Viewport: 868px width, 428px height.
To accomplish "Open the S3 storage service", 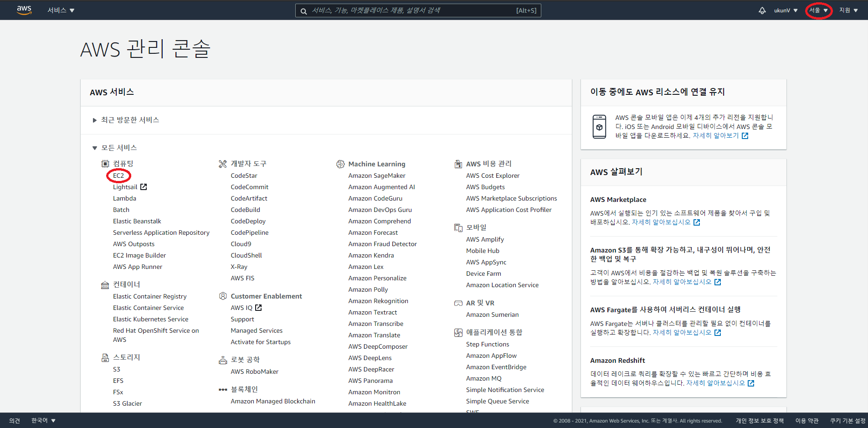I will 117,369.
